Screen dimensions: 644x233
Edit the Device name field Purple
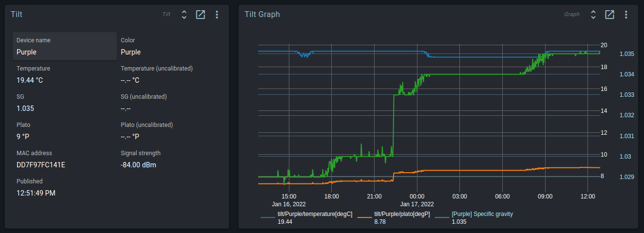[65, 46]
